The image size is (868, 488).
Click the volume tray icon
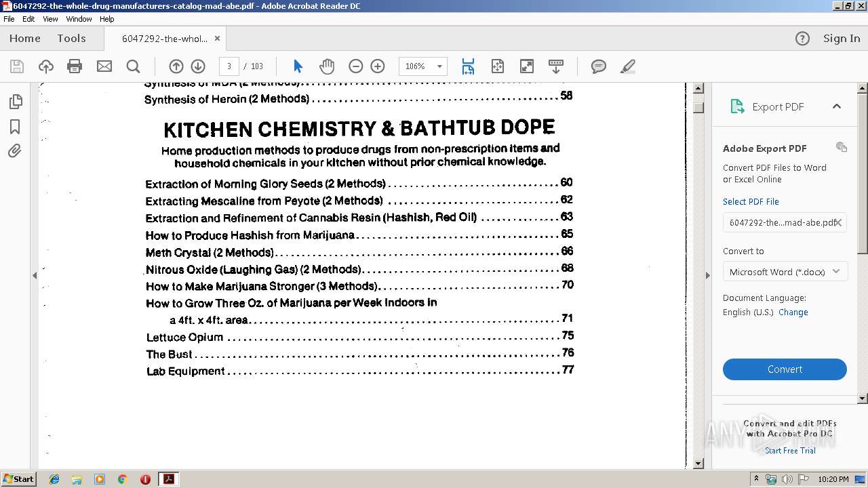click(x=787, y=479)
